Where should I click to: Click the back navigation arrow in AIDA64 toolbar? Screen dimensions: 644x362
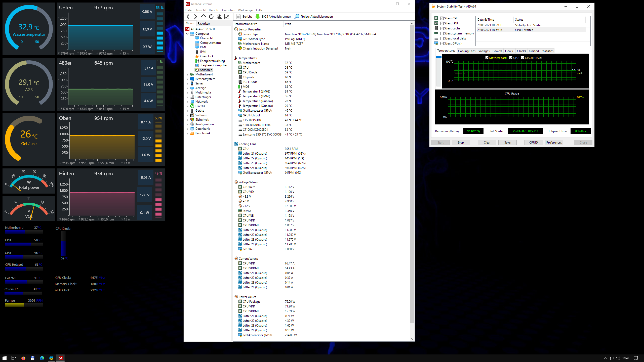click(x=188, y=17)
